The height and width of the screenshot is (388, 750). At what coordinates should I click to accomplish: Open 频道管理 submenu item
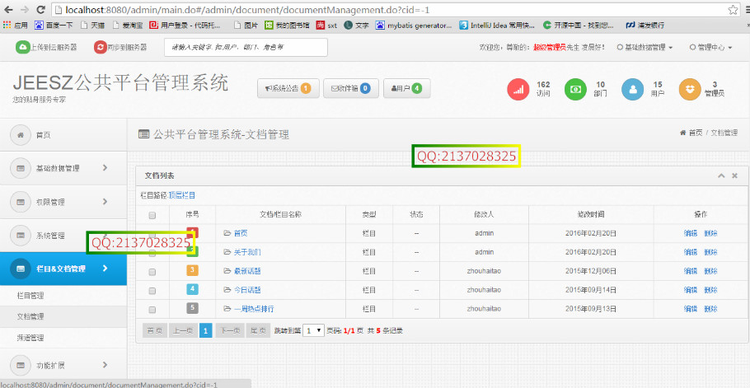coord(31,338)
